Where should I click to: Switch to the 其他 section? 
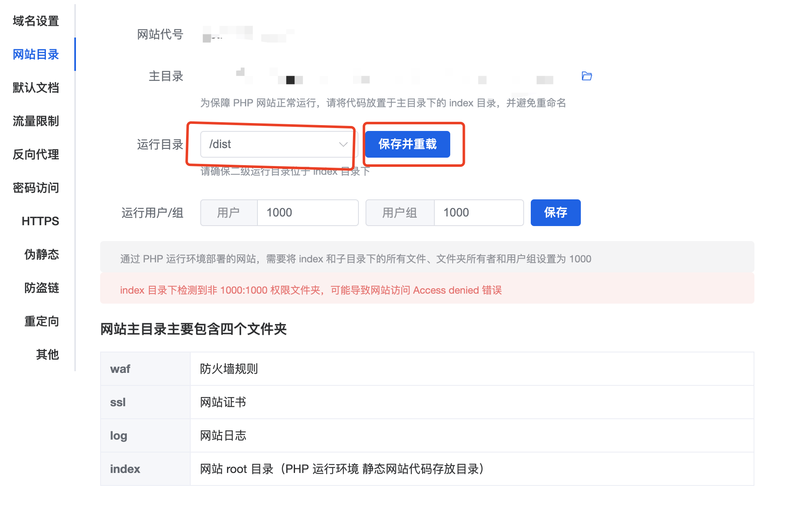pyautogui.click(x=47, y=355)
